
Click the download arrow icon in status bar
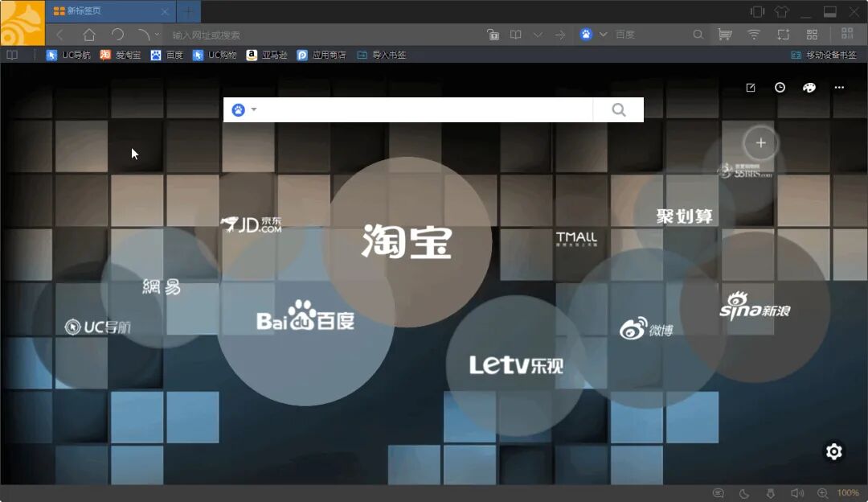click(770, 493)
